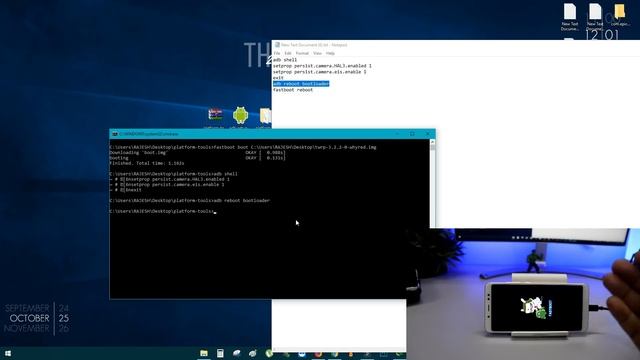This screenshot has width=640, height=360.
Task: Click the 'adb reboot bootloader' line in Command Prompt
Action: [x=189, y=200]
